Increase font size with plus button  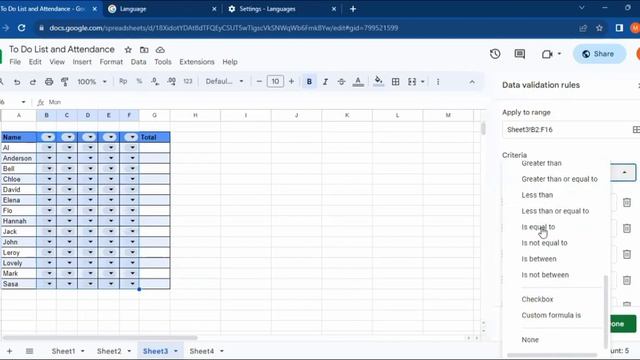(291, 82)
